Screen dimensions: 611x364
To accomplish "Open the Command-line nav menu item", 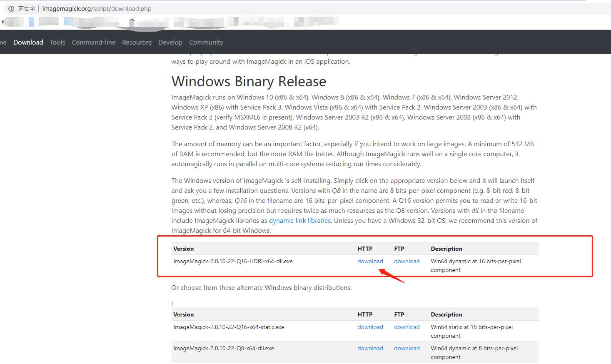I will click(93, 42).
